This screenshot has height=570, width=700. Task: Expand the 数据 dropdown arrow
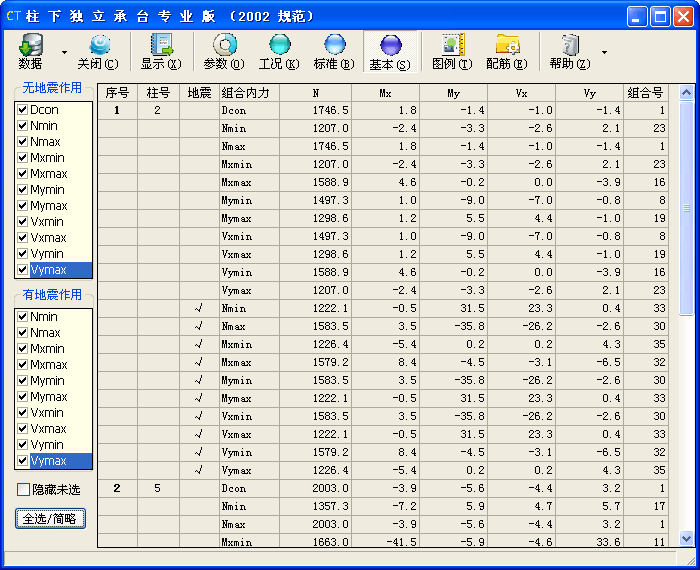point(64,52)
